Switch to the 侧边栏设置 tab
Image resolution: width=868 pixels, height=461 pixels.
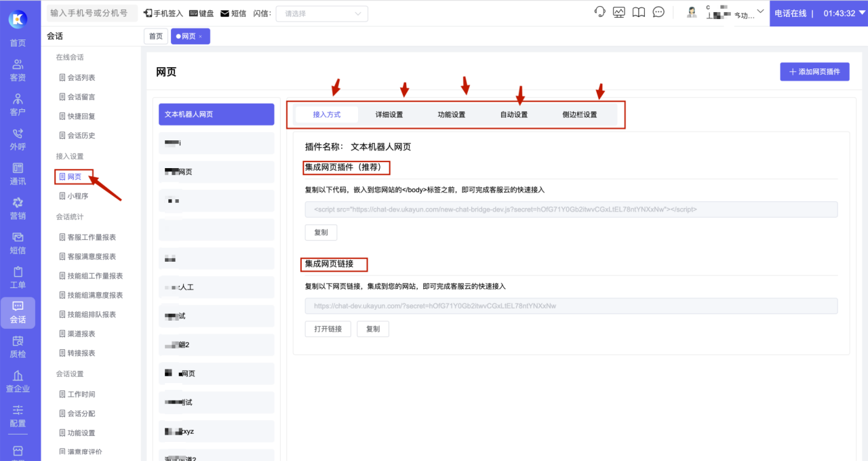pos(580,115)
